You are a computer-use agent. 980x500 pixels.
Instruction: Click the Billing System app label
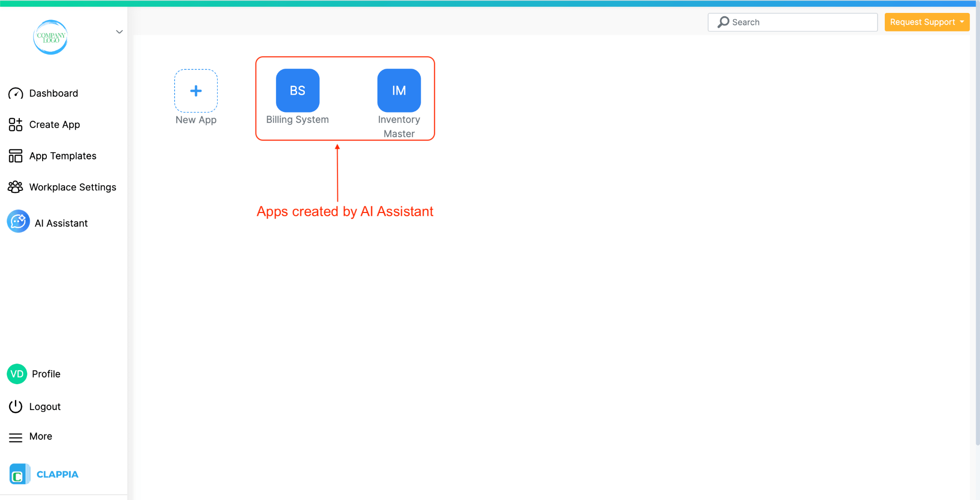(x=297, y=119)
